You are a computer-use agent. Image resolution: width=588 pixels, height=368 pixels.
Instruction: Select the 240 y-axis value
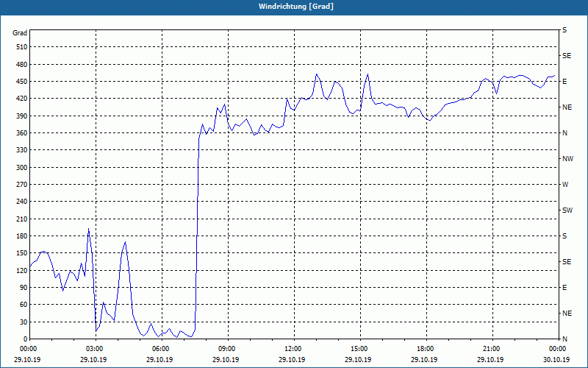click(x=22, y=202)
